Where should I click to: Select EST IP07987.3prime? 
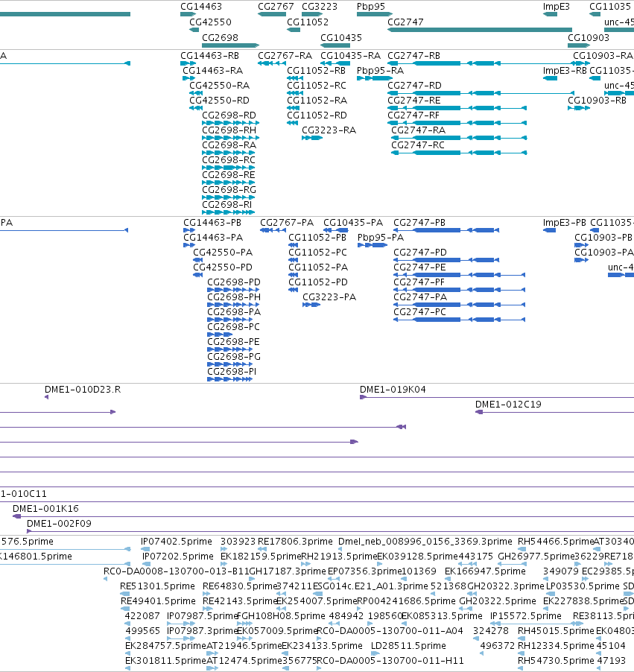click(202, 631)
